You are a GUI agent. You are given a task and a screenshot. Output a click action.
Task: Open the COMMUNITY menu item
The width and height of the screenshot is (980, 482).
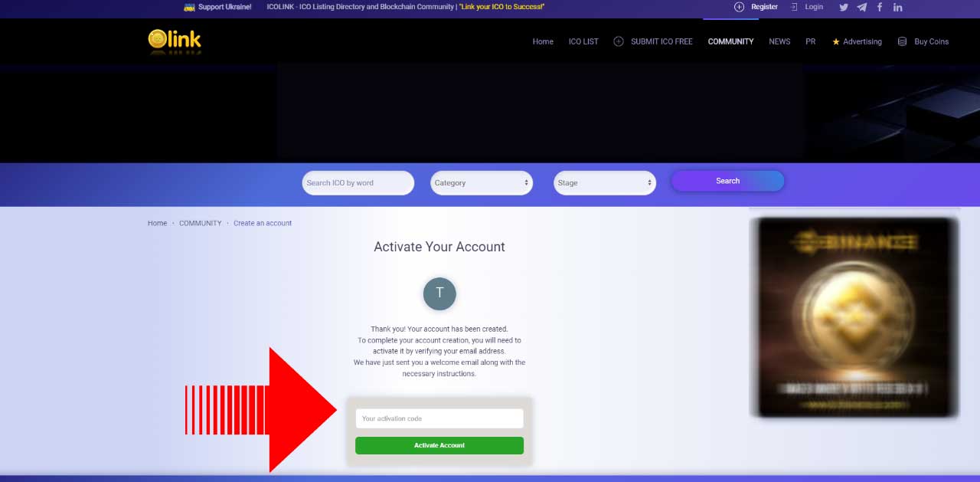[730, 41]
